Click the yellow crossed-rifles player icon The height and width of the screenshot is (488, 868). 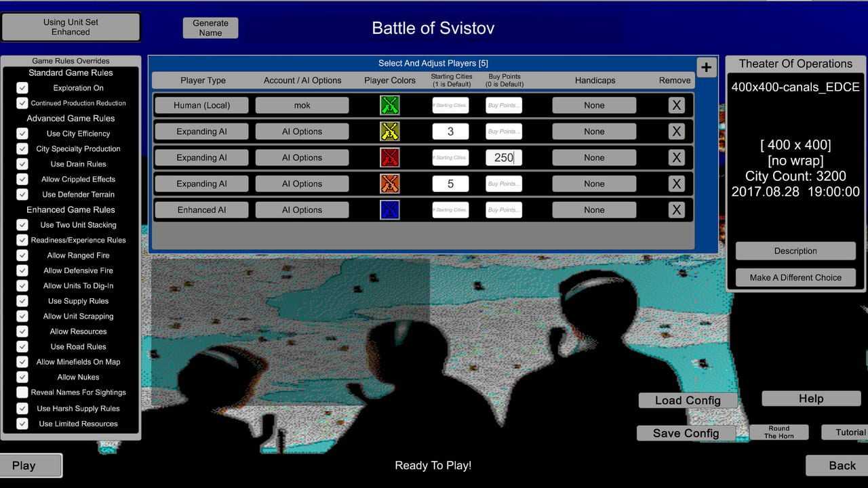coord(389,131)
